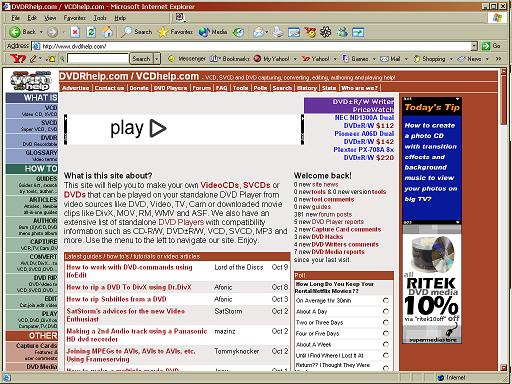
Task: Expand the Mail icon dropdown arrow
Action: [267, 32]
